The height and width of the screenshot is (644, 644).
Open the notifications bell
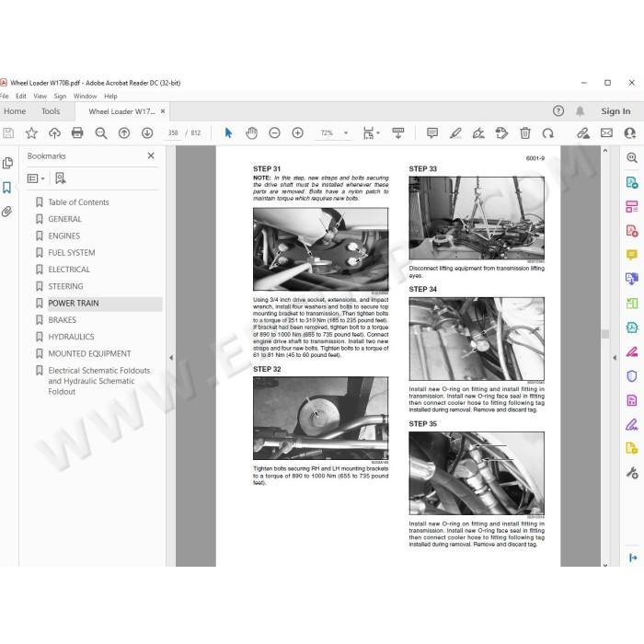coord(580,111)
